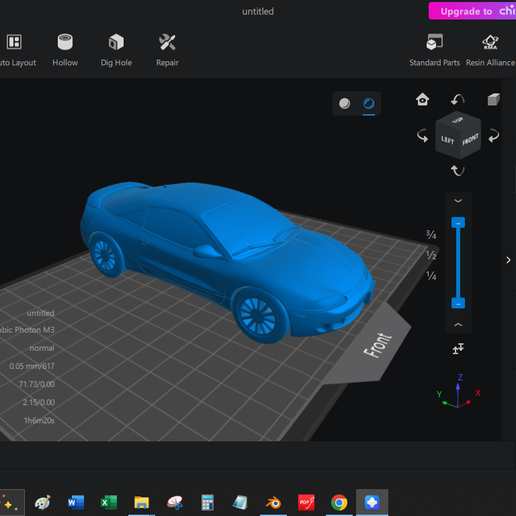
Task: Expand the collapsed right side panel
Action: 508,260
